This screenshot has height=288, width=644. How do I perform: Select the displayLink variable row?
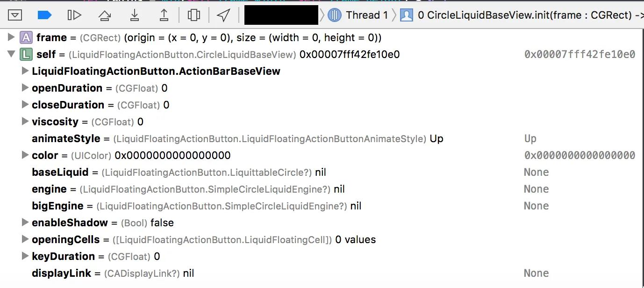click(x=322, y=273)
